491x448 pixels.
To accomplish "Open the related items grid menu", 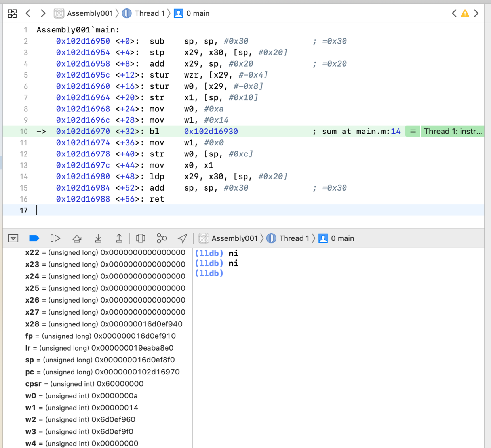I will coord(12,13).
